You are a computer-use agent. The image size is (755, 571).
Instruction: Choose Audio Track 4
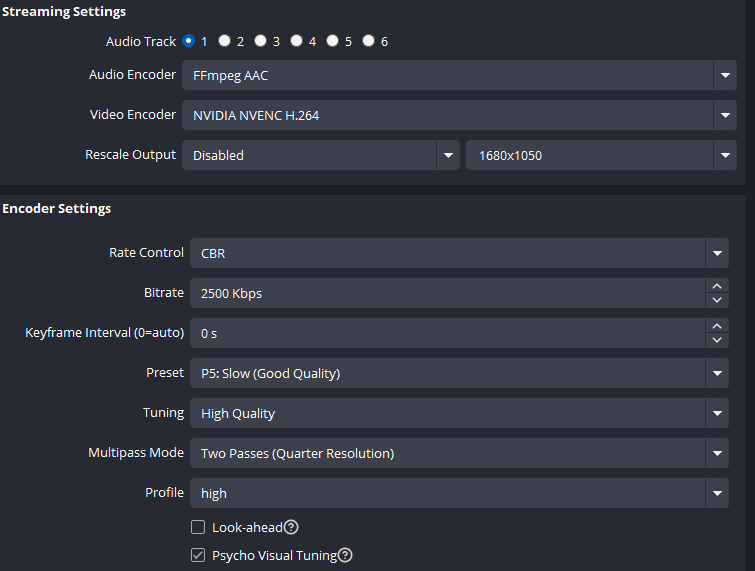[297, 41]
